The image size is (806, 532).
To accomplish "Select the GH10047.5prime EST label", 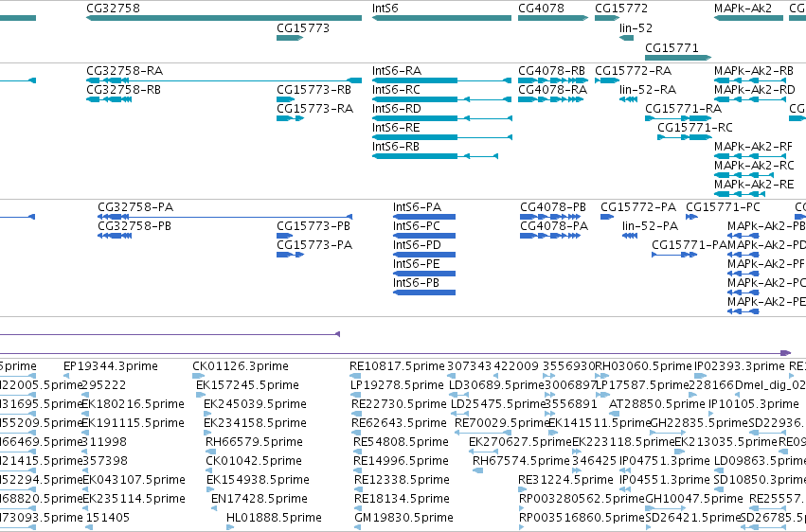I will tap(694, 499).
